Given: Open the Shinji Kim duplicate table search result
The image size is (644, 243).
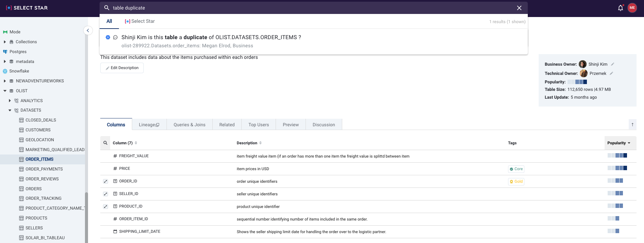Looking at the screenshot, I should pos(211,37).
